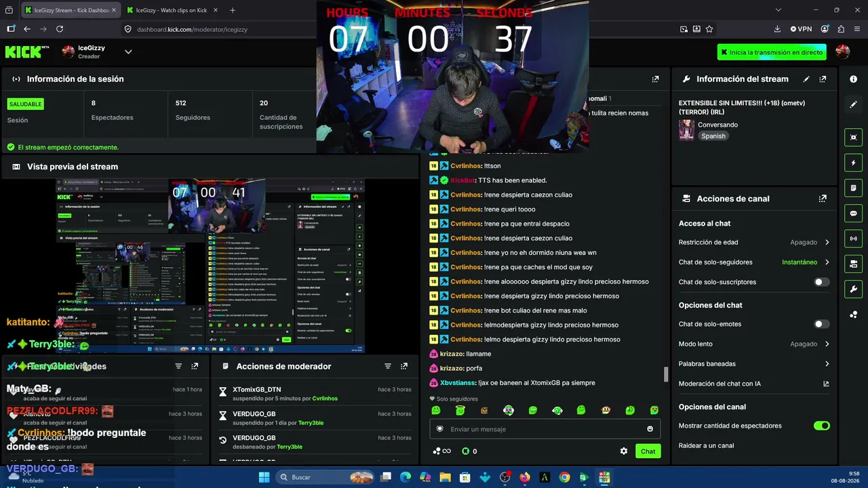Toggle lightning activity widget in right sidebar

point(853,163)
